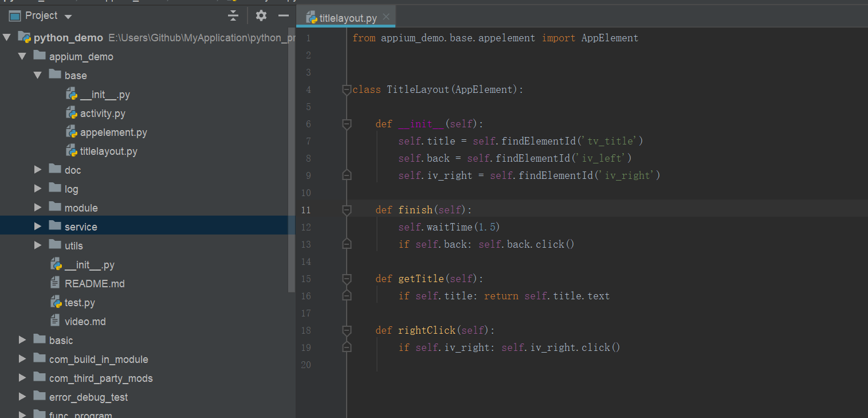Screen dimensions: 868x418
Task: Collapse the __init__ method fold marker
Action: pos(347,123)
